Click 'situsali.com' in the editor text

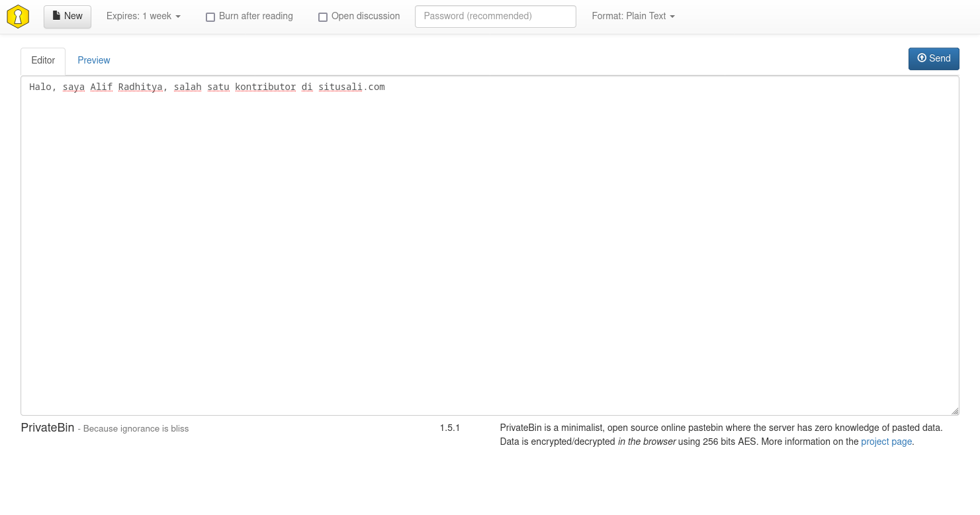351,87
